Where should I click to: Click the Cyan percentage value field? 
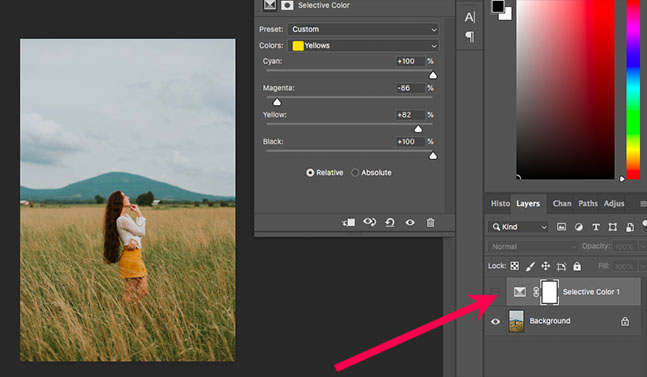click(x=410, y=61)
